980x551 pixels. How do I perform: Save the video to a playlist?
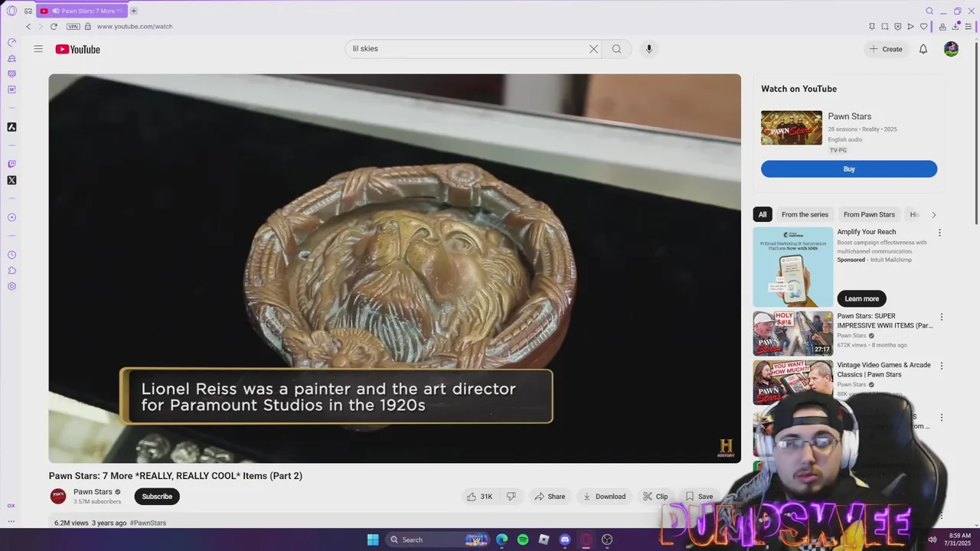tap(699, 497)
